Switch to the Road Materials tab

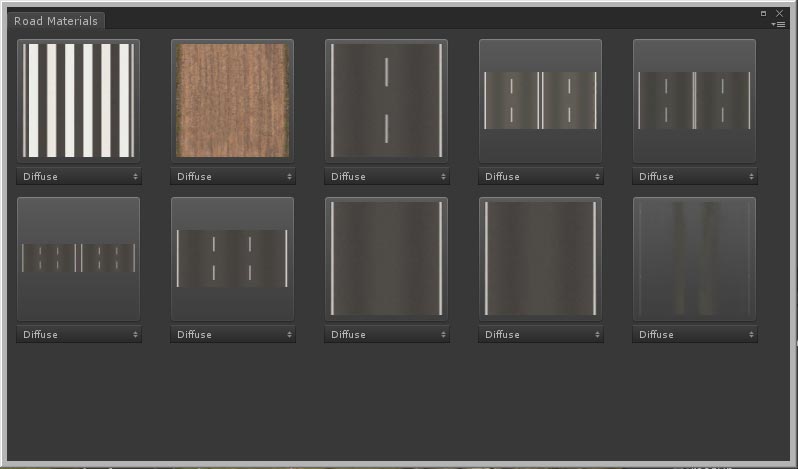(x=56, y=21)
